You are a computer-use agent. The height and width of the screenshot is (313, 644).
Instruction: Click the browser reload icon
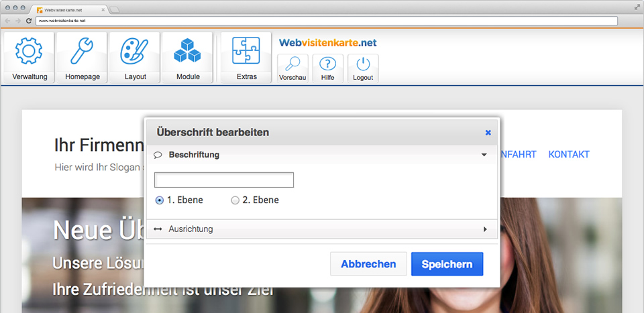[x=29, y=21]
